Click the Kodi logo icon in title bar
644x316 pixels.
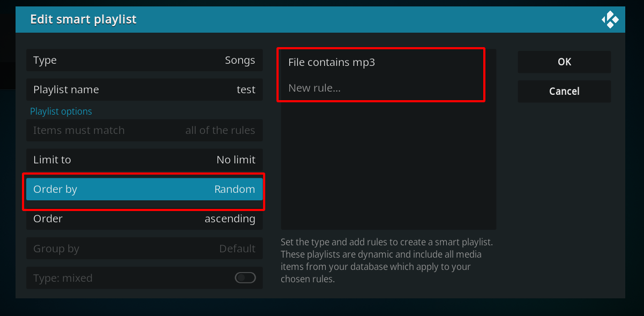[610, 20]
